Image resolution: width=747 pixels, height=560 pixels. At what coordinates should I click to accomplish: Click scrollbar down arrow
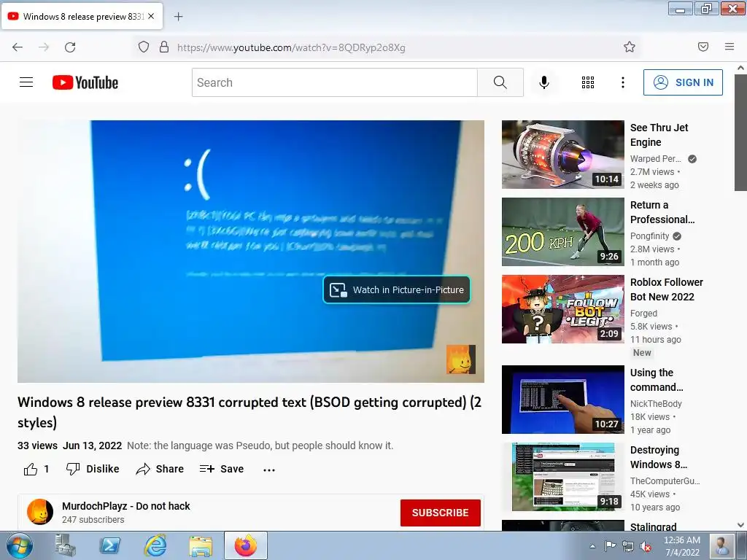[x=740, y=525]
